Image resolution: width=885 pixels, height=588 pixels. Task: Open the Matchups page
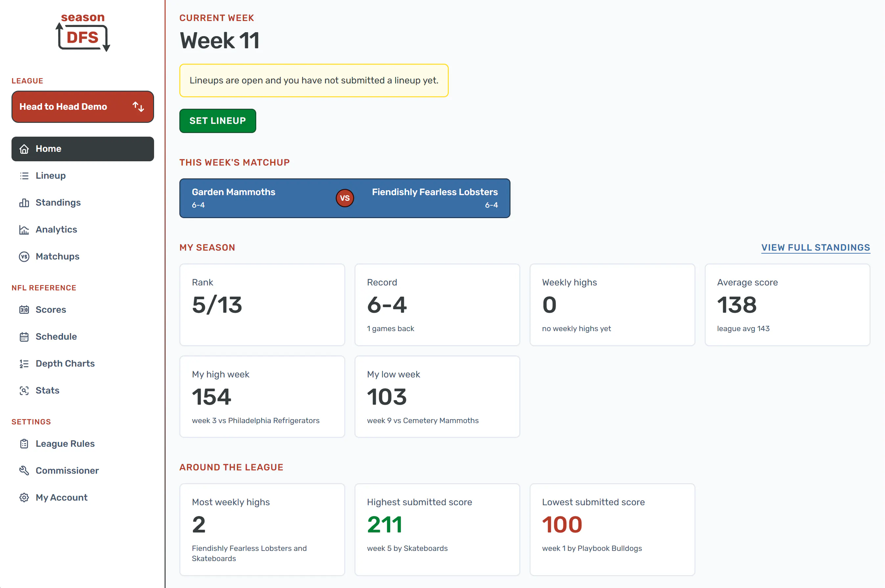pyautogui.click(x=82, y=257)
